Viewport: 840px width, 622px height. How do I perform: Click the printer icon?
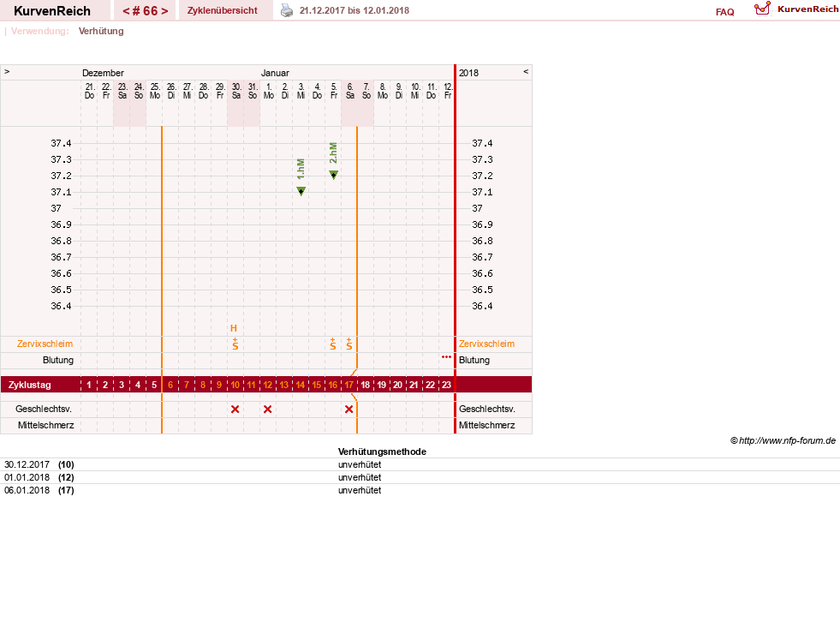pos(287,11)
